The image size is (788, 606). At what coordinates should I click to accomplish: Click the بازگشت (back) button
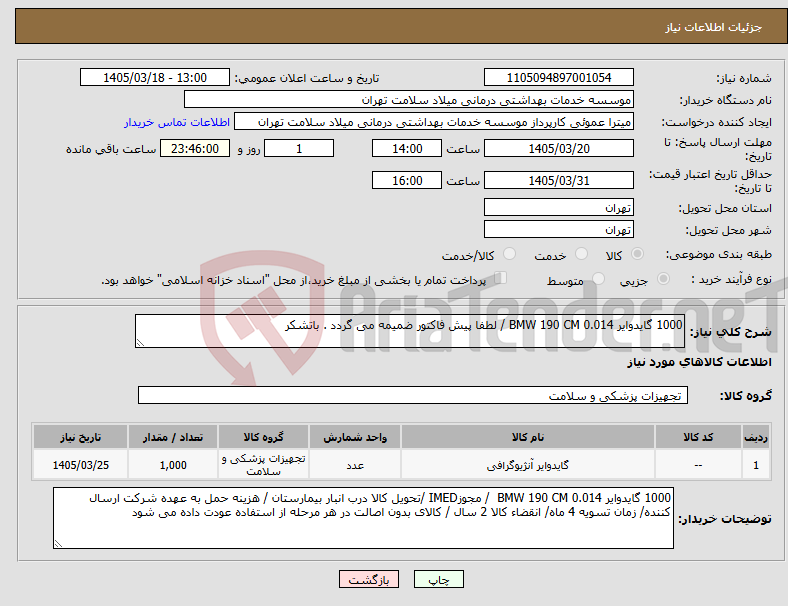click(369, 579)
